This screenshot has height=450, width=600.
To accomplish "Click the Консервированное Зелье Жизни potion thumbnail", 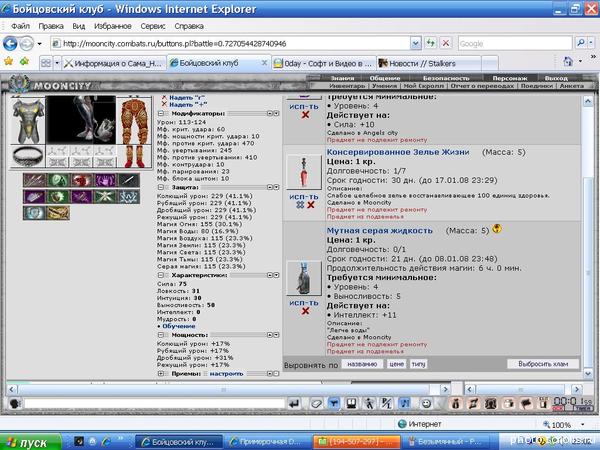I will 304,172.
